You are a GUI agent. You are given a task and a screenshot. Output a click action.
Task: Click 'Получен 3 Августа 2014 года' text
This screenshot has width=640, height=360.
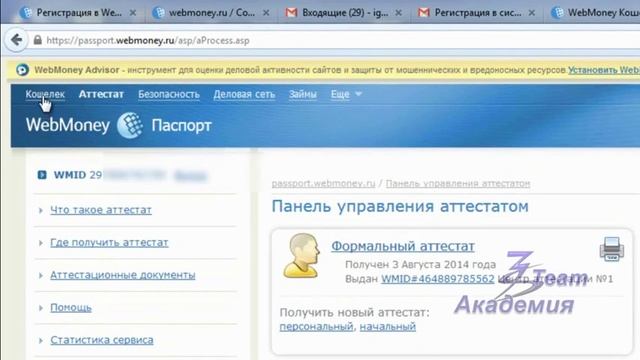coord(420,264)
